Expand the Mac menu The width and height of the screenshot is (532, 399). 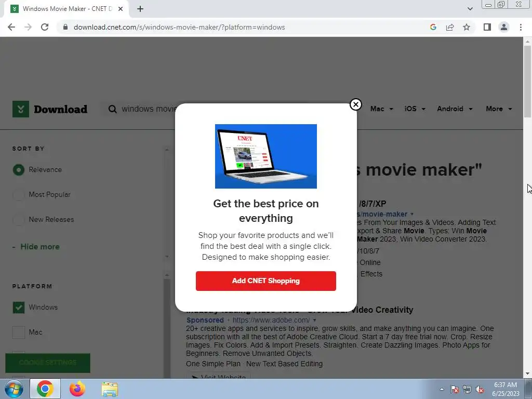pos(382,109)
